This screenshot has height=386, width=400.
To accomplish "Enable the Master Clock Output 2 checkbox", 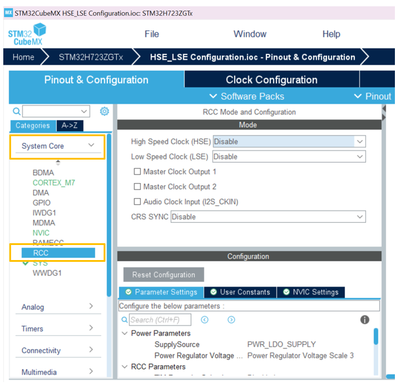I will [137, 186].
